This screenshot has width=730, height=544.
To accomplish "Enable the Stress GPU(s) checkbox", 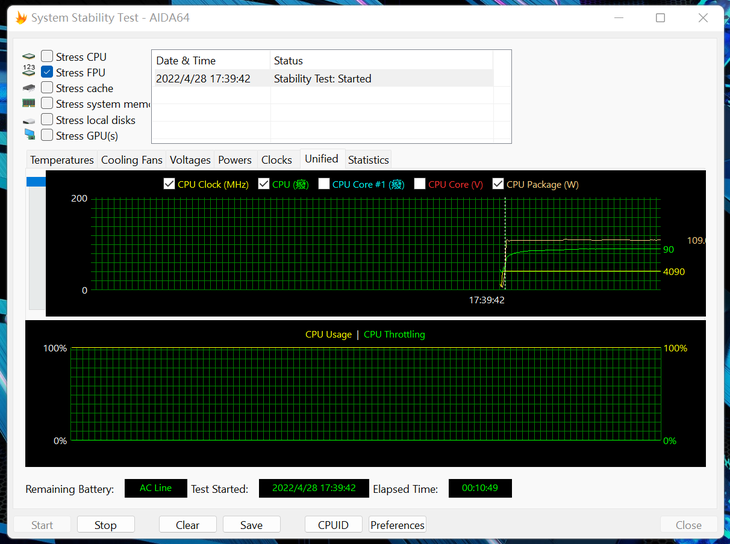I will (47, 135).
